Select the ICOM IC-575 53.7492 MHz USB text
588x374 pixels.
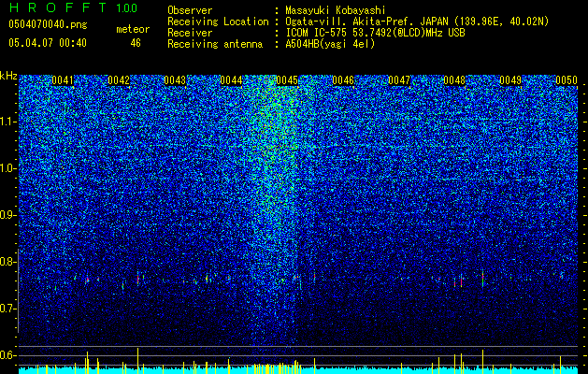click(x=375, y=33)
